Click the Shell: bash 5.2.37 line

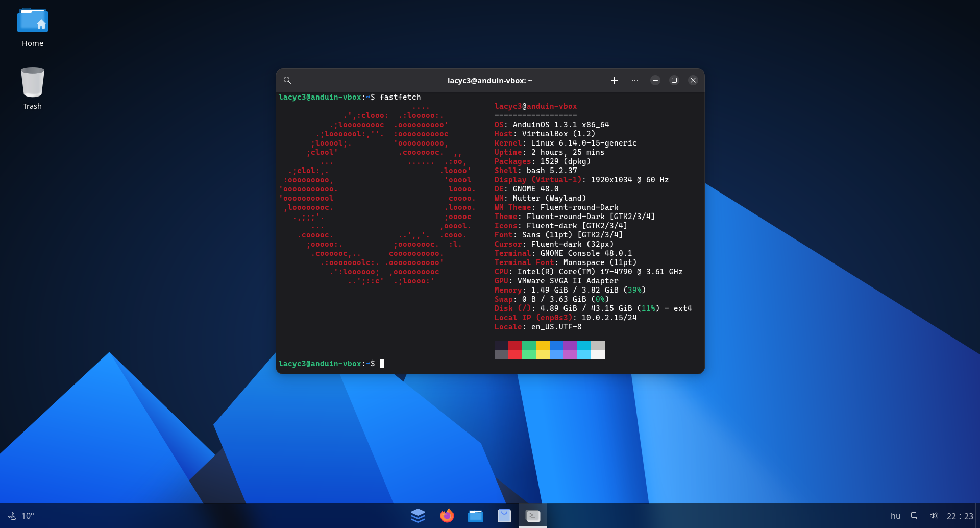(535, 171)
